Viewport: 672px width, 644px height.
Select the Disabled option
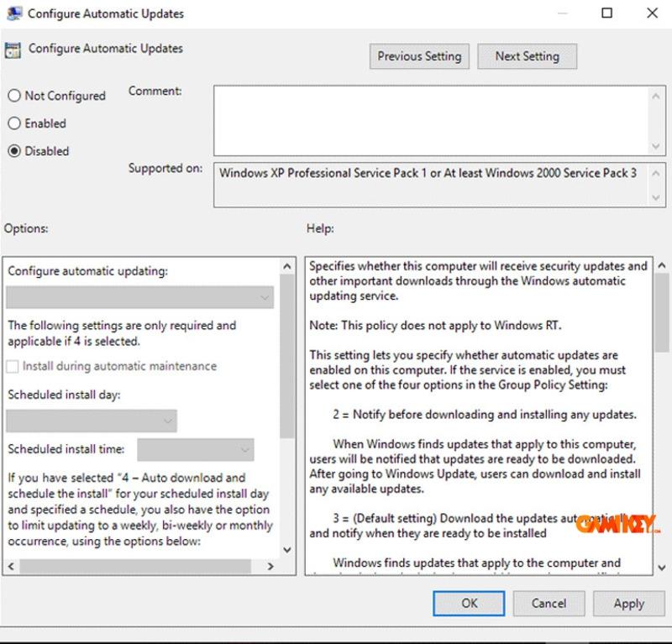13,151
